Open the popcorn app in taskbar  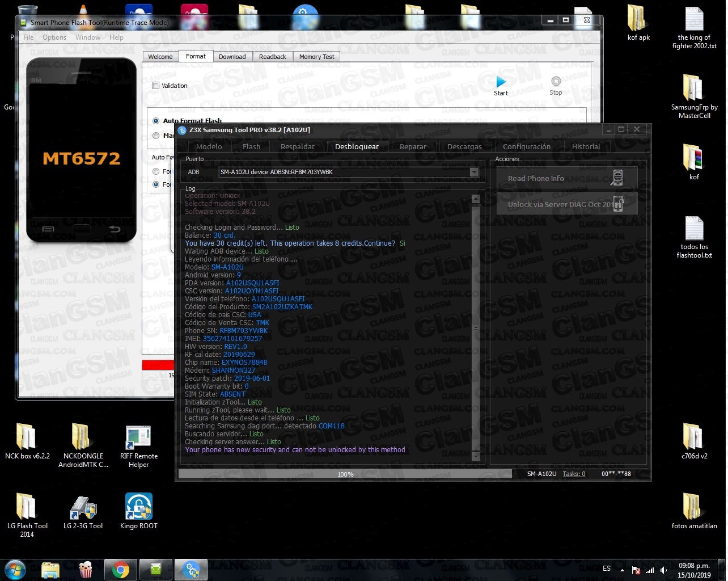tap(86, 570)
